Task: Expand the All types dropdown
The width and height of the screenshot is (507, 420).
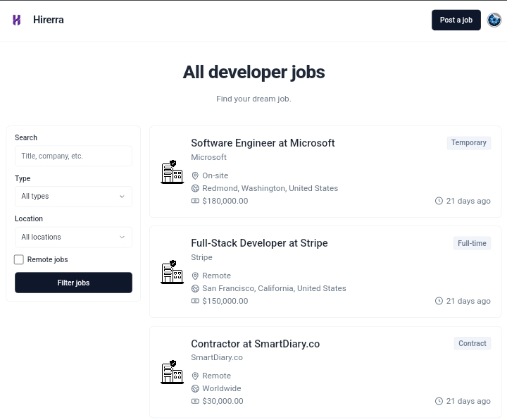Action: coord(73,197)
